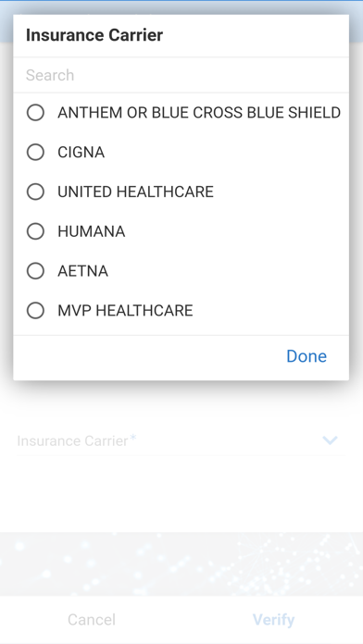Click the AETNA option label
The image size is (363, 644).
(82, 271)
